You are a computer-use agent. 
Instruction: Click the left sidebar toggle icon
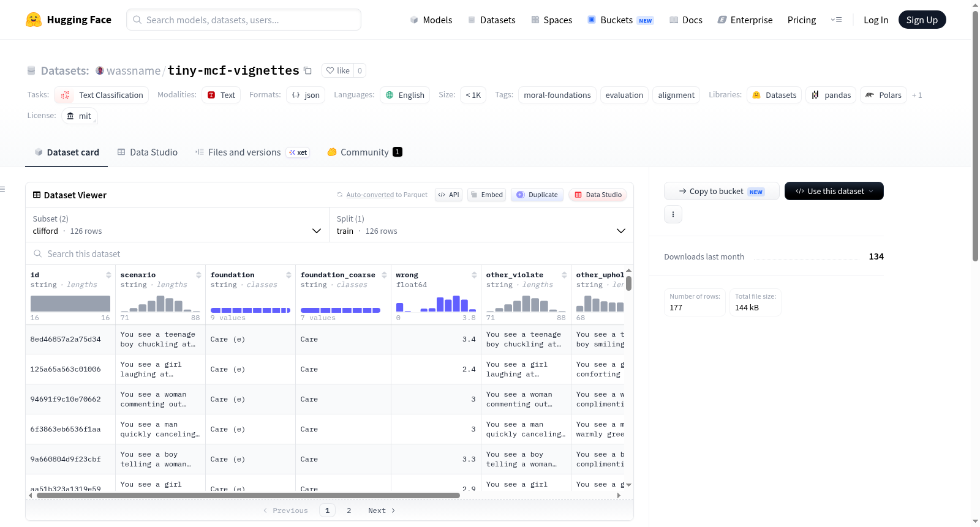click(x=2, y=189)
